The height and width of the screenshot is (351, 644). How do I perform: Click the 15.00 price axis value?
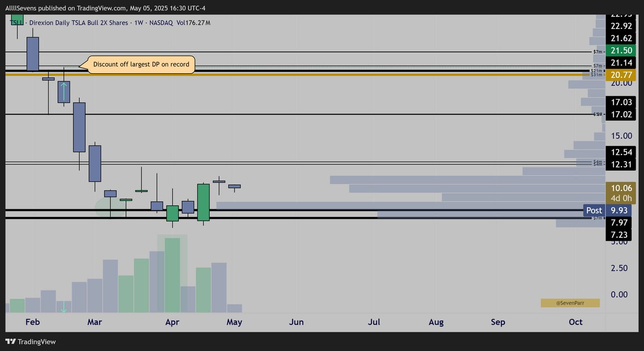click(621, 136)
